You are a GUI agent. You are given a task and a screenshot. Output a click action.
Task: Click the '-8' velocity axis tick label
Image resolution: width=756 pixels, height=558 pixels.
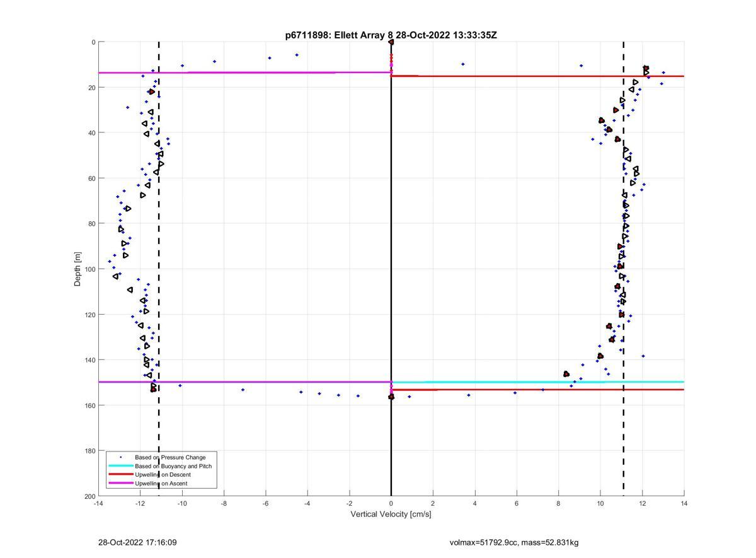(x=224, y=503)
